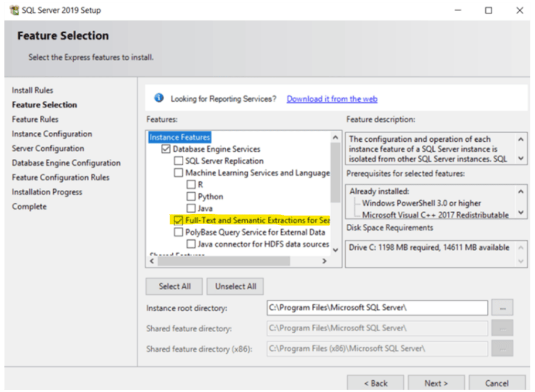The image size is (535, 392).
Task: Proceed with the Next button
Action: tap(436, 383)
